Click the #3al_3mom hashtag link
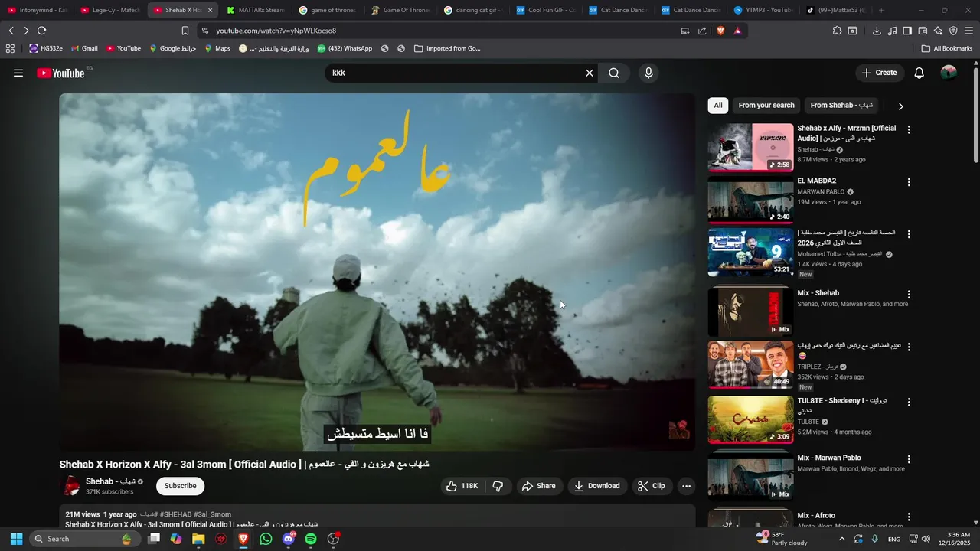 coord(212,514)
